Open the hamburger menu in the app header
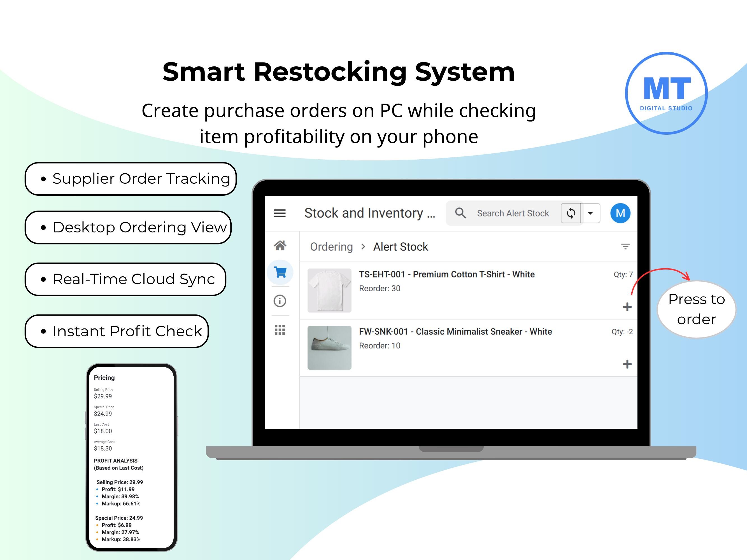 coord(280,213)
